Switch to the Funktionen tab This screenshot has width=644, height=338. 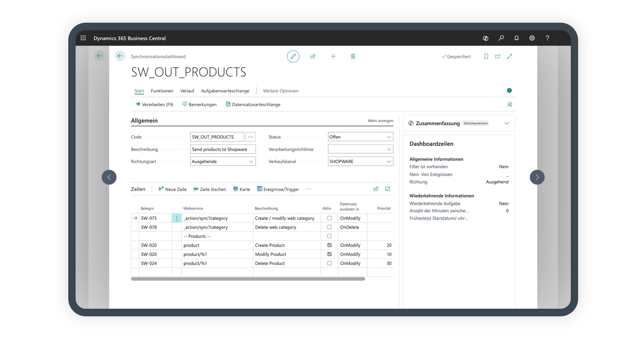click(162, 91)
